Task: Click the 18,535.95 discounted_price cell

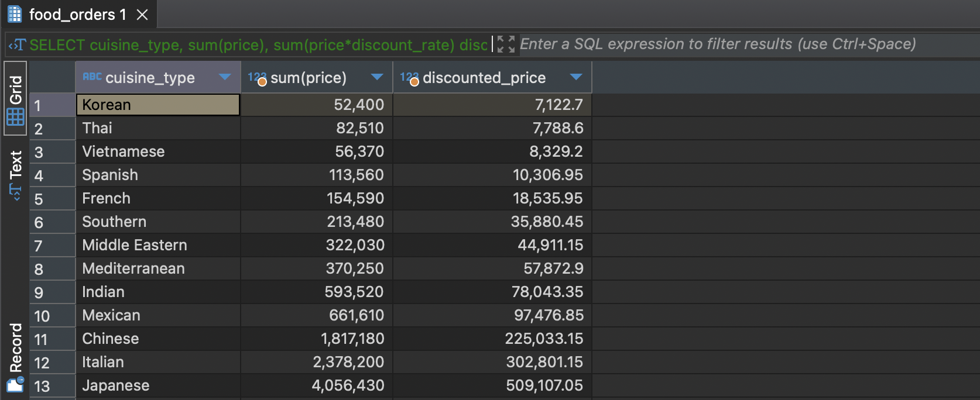Action: pos(492,198)
